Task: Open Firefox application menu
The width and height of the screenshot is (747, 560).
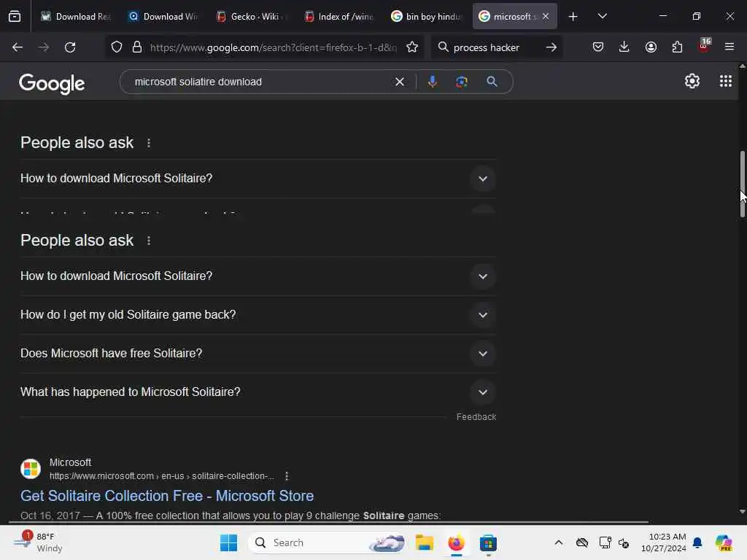Action: (729, 47)
